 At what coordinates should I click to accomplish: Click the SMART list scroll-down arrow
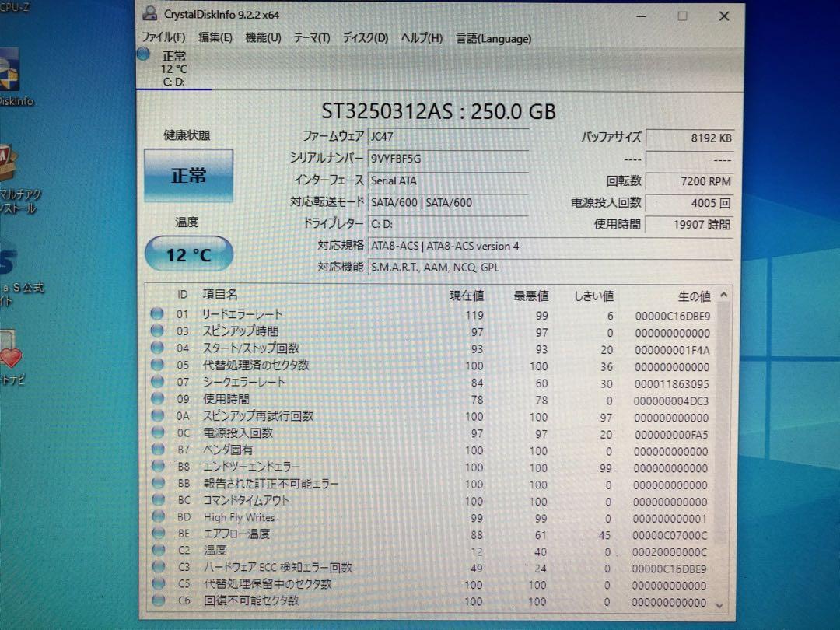(x=719, y=605)
